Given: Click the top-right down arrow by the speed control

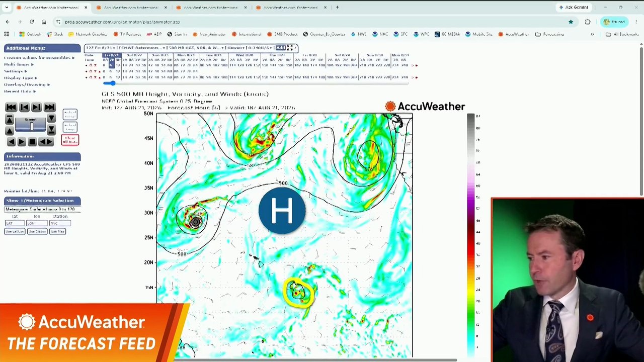Looking at the screenshot, I should coord(51,119).
